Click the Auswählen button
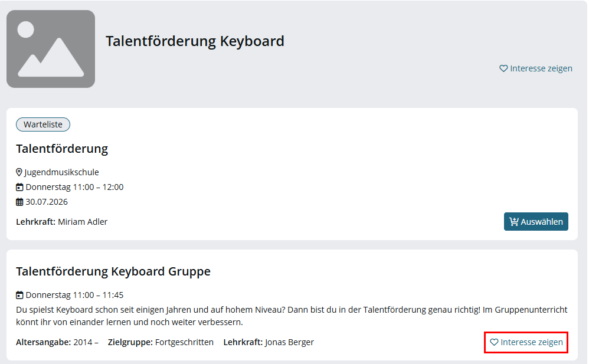The height and width of the screenshot is (364, 589). tap(536, 222)
